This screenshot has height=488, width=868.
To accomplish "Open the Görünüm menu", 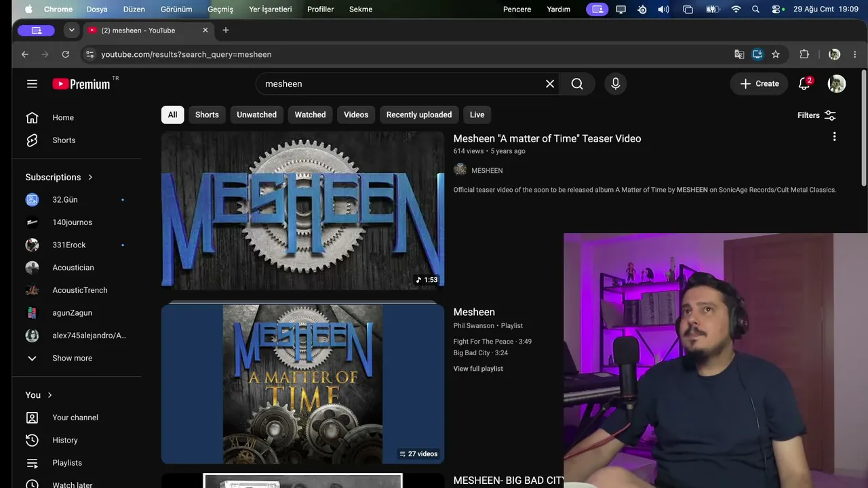I will (176, 9).
